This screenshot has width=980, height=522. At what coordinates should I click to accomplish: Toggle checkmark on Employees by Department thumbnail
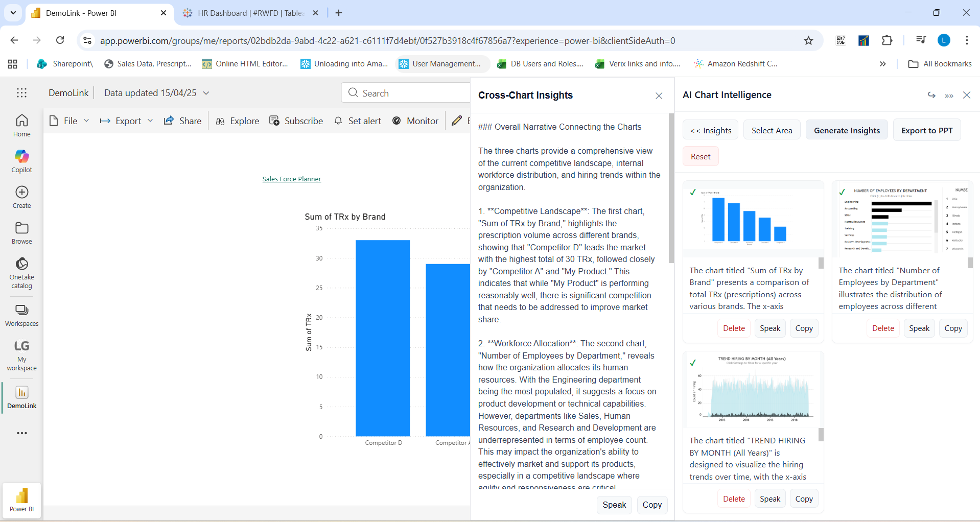842,193
